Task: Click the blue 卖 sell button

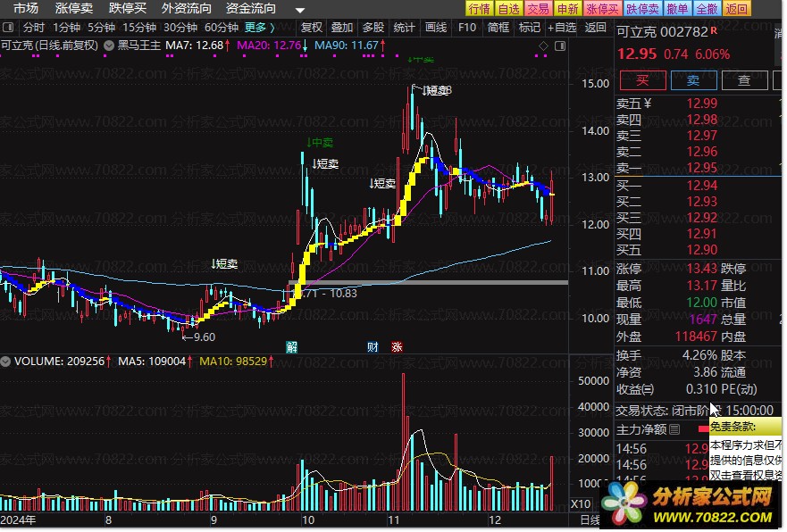Action: pos(693,80)
